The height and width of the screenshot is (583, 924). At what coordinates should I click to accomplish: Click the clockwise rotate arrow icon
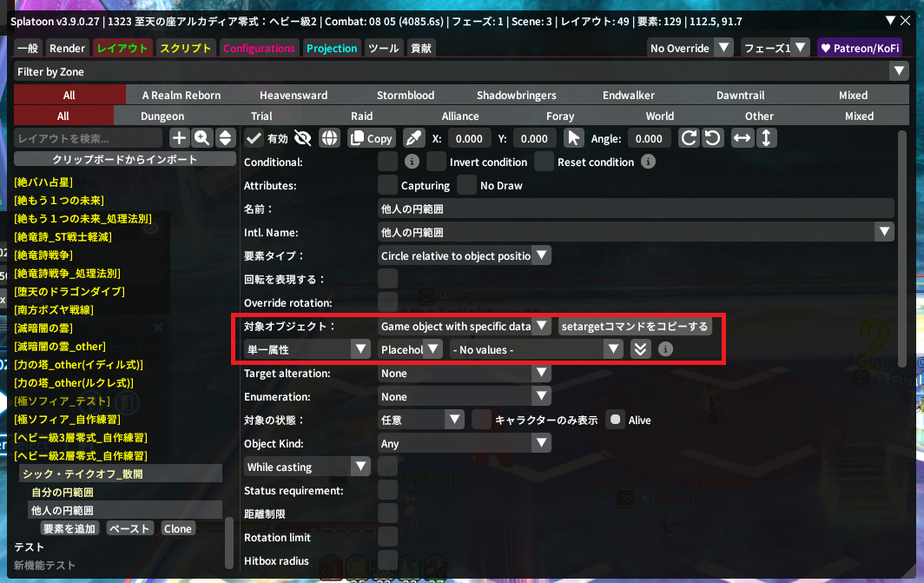pyautogui.click(x=689, y=138)
